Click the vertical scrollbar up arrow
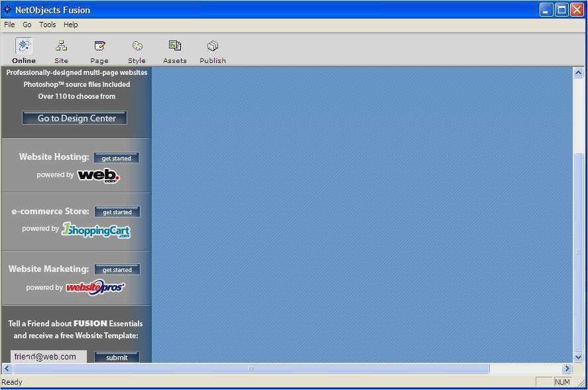Screen dimensions: 588x390 578,73
